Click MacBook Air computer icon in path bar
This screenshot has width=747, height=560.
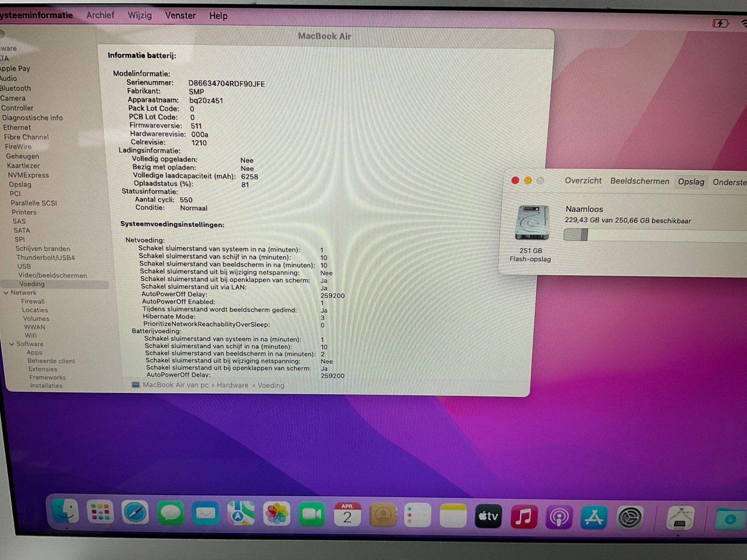point(136,385)
